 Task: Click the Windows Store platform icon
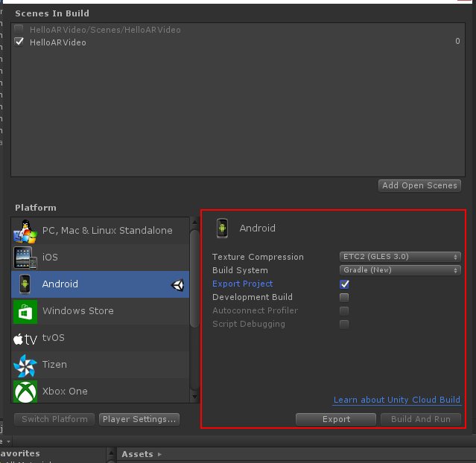(25, 312)
